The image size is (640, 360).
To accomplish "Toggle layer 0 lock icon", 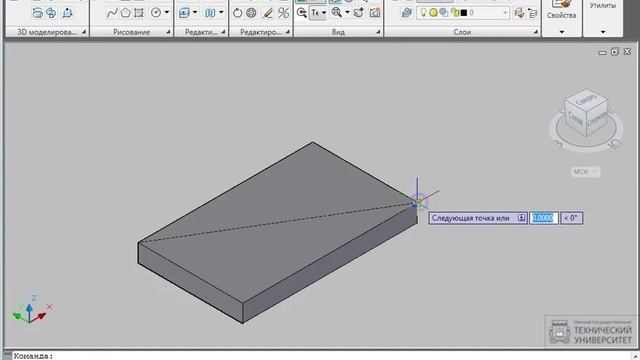I will tap(455, 13).
